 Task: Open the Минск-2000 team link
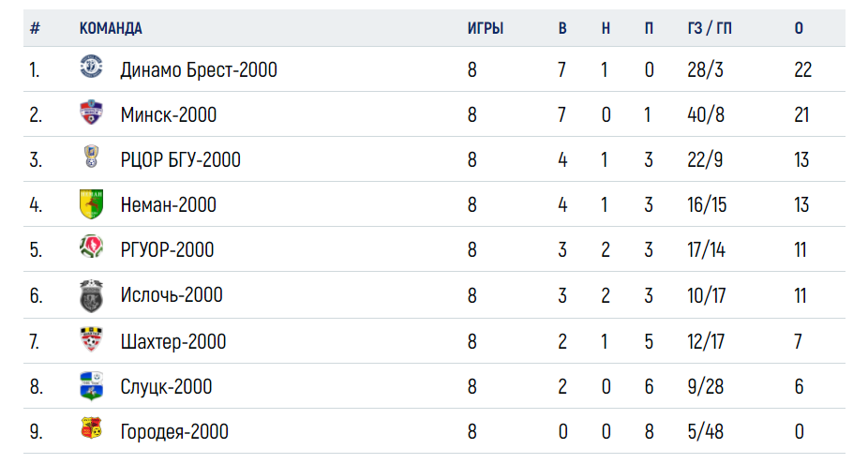click(x=169, y=114)
